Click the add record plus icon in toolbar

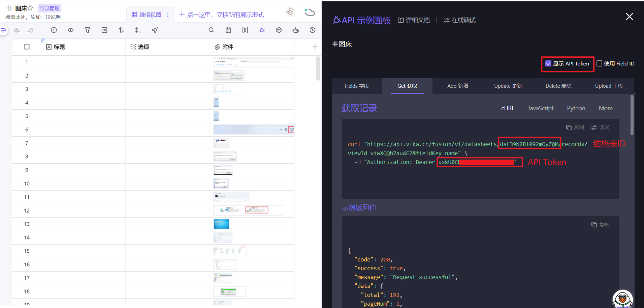[54, 30]
